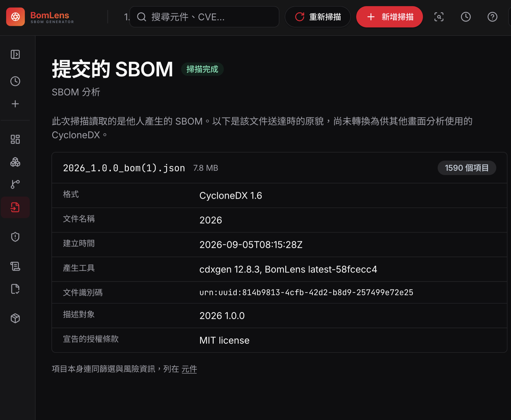Click the MIT license value
Image resolution: width=511 pixels, height=420 pixels.
pyautogui.click(x=224, y=340)
